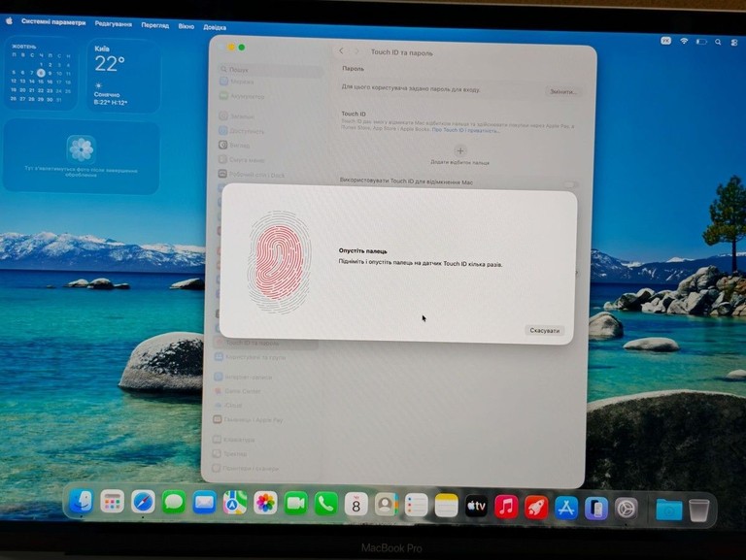The height and width of the screenshot is (560, 746).
Task: Open Apple TV from the Dock
Action: (476, 508)
